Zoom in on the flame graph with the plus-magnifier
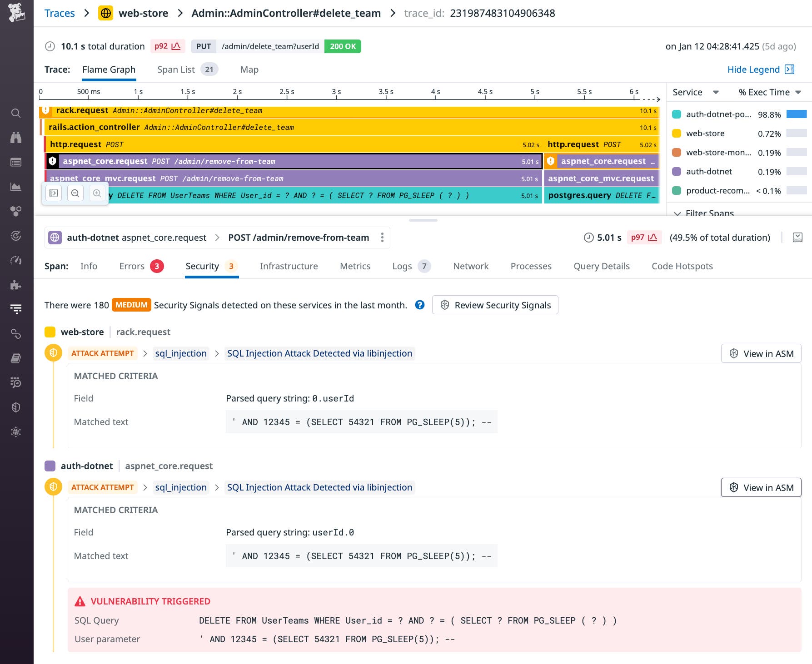Image resolution: width=812 pixels, height=664 pixels. 96,193
